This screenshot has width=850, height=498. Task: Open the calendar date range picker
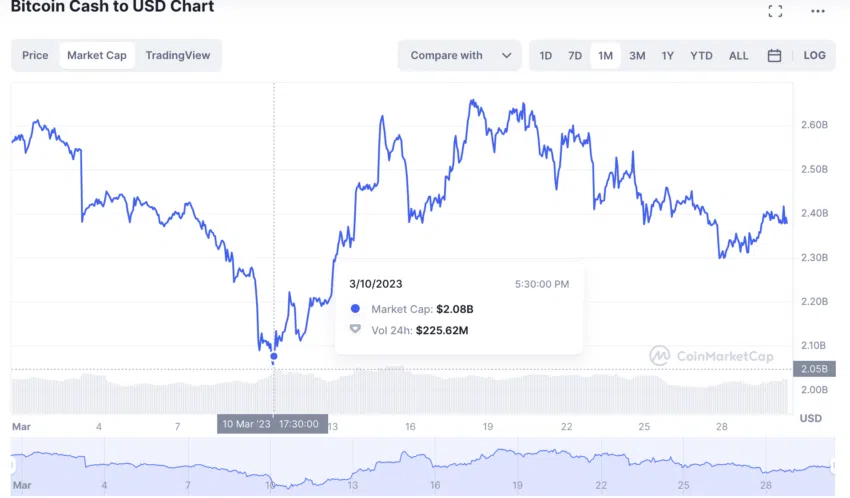pyautogui.click(x=774, y=56)
